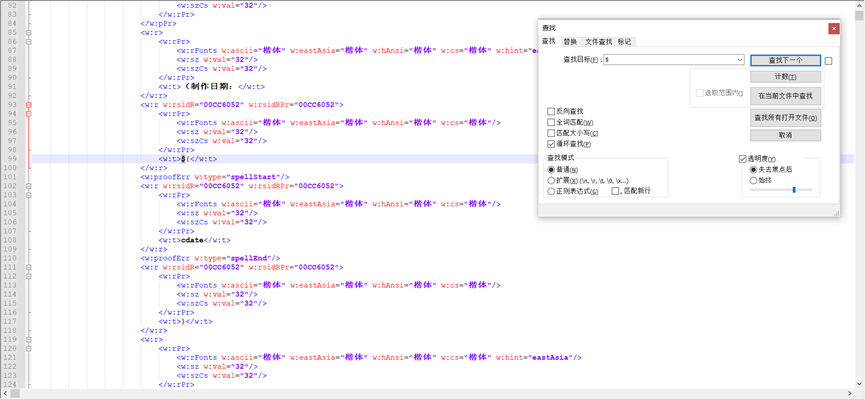Collapse fold marker at line 85
The height and width of the screenshot is (399, 865).
coord(29,33)
